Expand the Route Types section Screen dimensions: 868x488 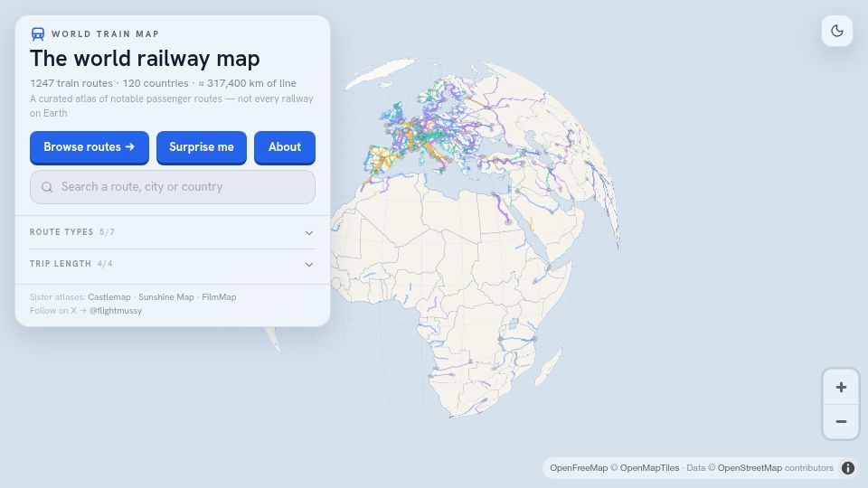[172, 232]
